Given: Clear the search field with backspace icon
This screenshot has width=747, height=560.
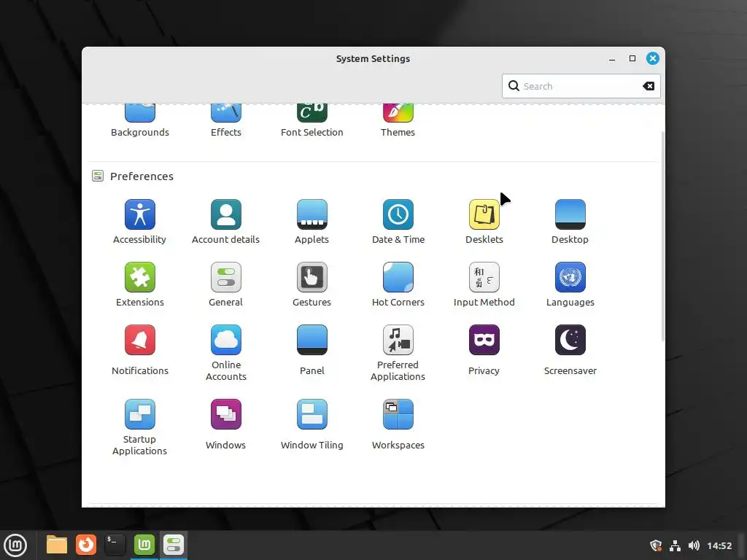Looking at the screenshot, I should pyautogui.click(x=649, y=86).
